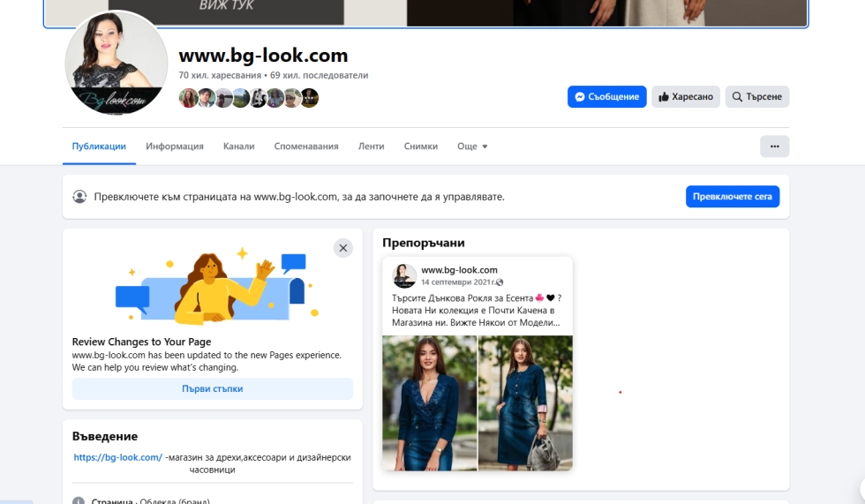Click the featured post avatar
The image size is (865, 504).
point(404,275)
